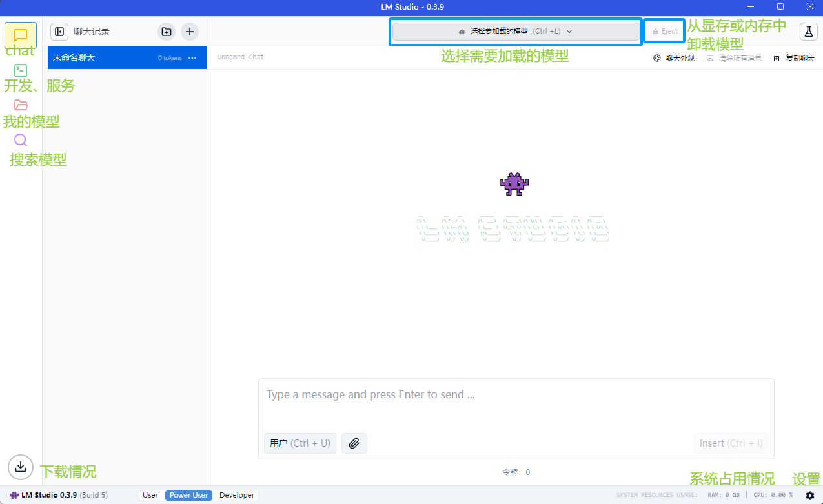Click the 聊天外观 appearance button
Viewport: 823px width, 504px height.
[675, 58]
